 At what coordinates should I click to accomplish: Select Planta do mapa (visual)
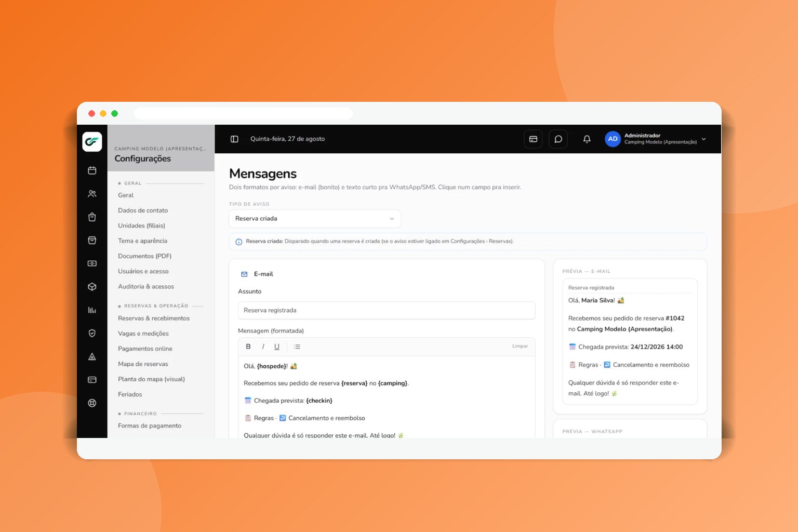point(152,379)
